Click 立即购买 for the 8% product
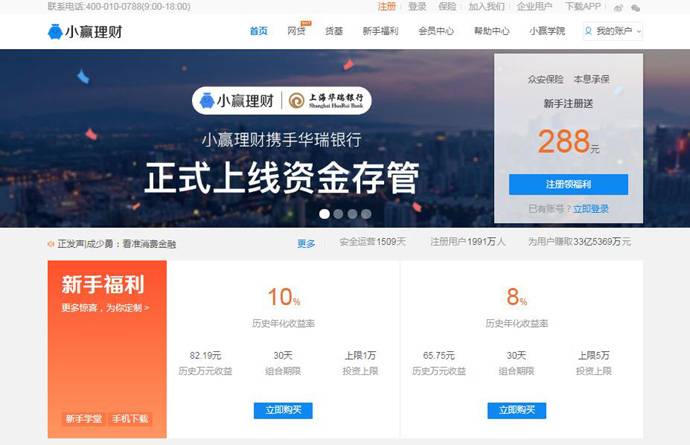Image resolution: width=690 pixels, height=445 pixels. pyautogui.click(x=517, y=410)
